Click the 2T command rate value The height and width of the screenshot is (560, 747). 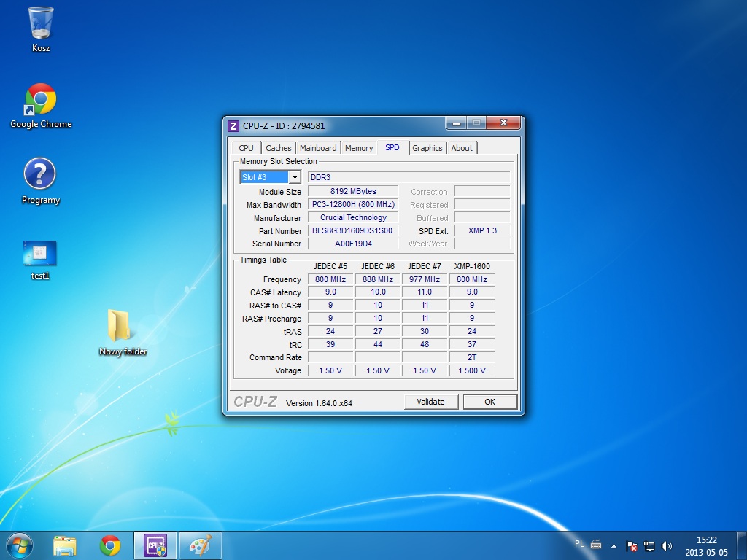click(472, 357)
